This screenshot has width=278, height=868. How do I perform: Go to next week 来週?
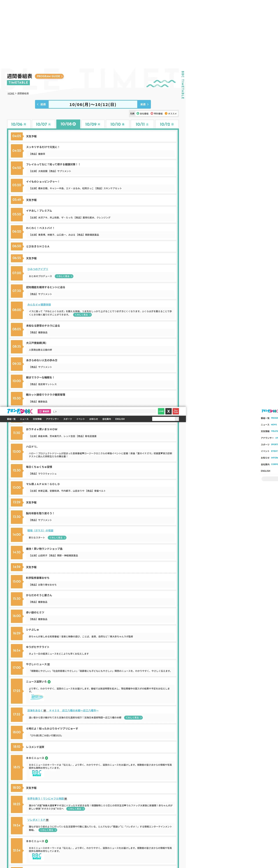pos(144,104)
